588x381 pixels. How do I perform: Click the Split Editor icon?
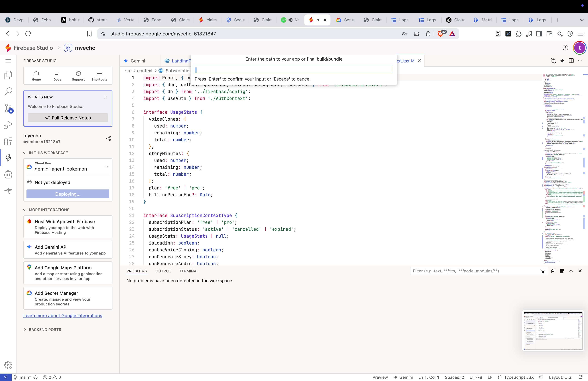pos(571,61)
